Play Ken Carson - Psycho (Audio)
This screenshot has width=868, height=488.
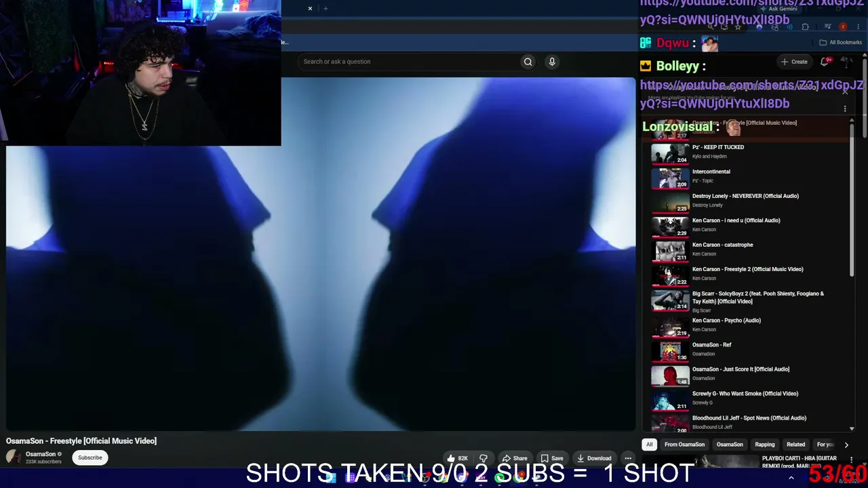[x=726, y=321]
